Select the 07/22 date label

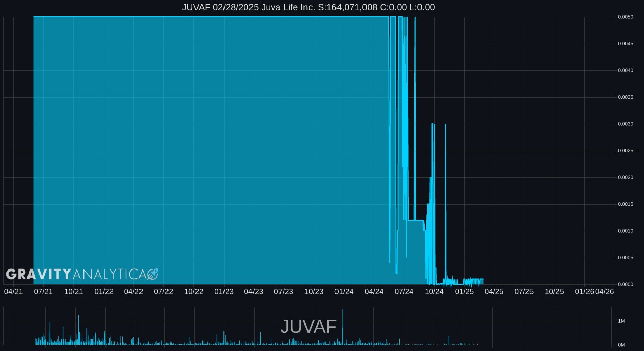coord(163,291)
